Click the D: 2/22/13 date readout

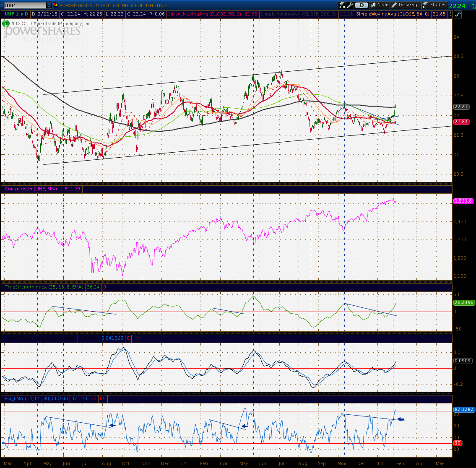(x=44, y=14)
